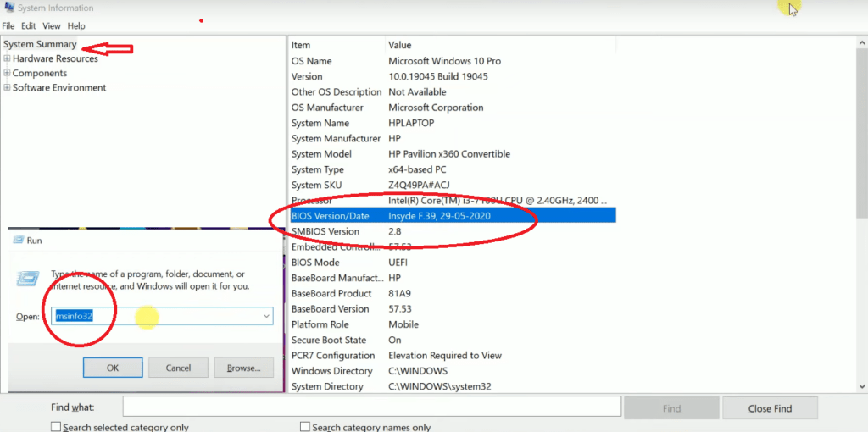Click the Run program illustration icon
This screenshot has width=868, height=432.
28,278
